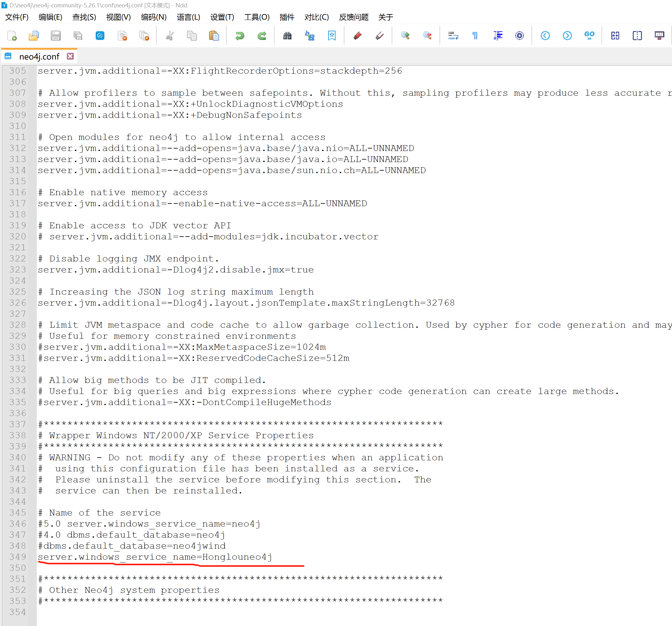The image size is (672, 626).
Task: Click the Replace text icon
Action: pos(310,36)
